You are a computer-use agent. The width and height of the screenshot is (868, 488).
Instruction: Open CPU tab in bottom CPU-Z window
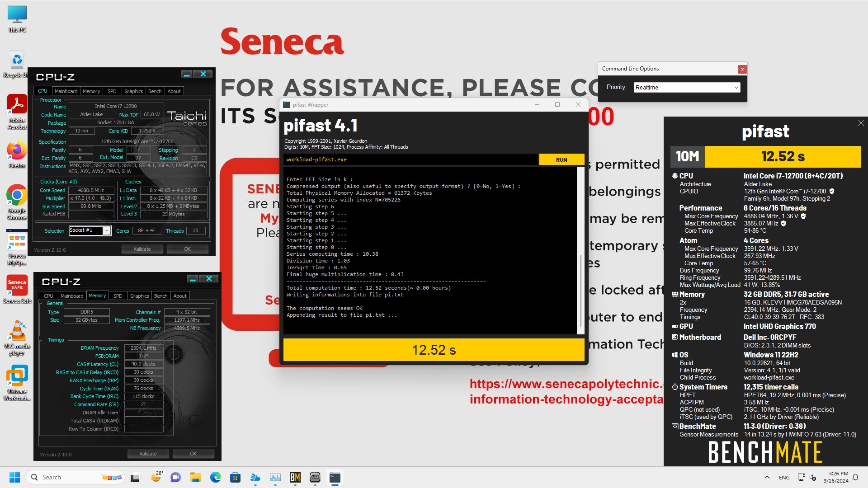pyautogui.click(x=49, y=296)
